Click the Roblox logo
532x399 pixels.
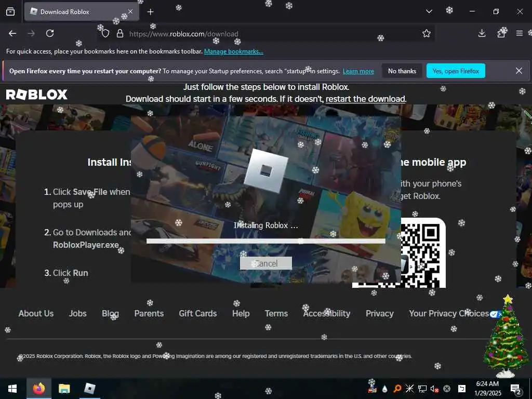[x=37, y=95]
